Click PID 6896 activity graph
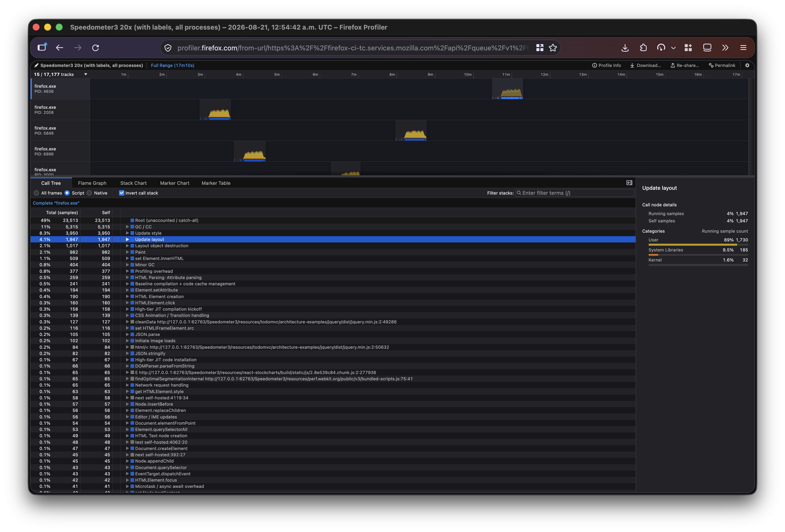The height and width of the screenshot is (532, 785). [x=250, y=151]
